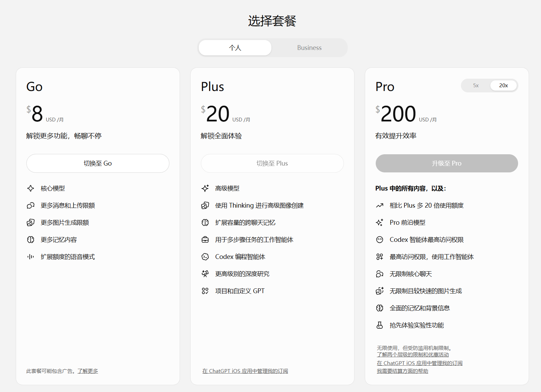Click the sparkle icon beside 高级模型
Viewport: 541px width, 392px height.
(x=205, y=188)
